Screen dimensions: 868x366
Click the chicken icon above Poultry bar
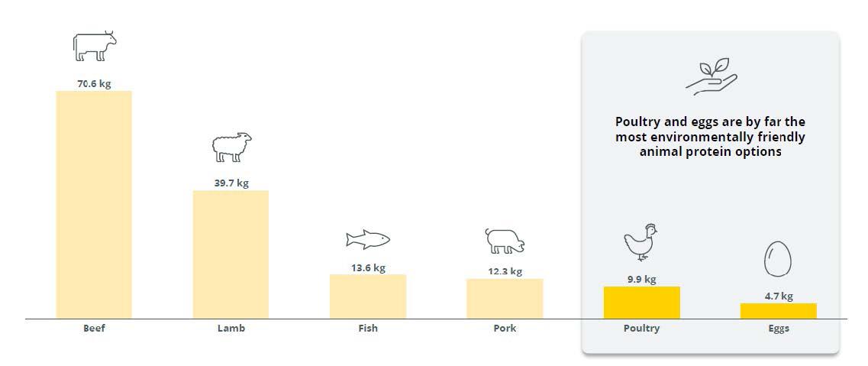point(641,242)
